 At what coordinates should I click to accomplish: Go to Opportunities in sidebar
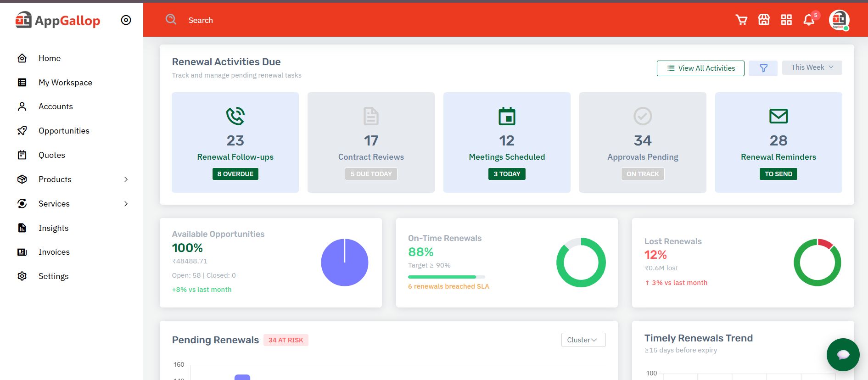point(64,131)
